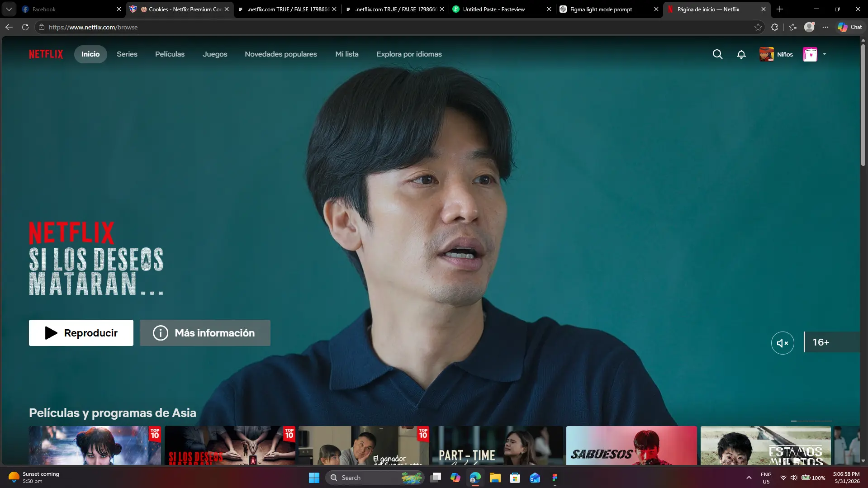Open the Sunset coming weather widget

coord(34,478)
